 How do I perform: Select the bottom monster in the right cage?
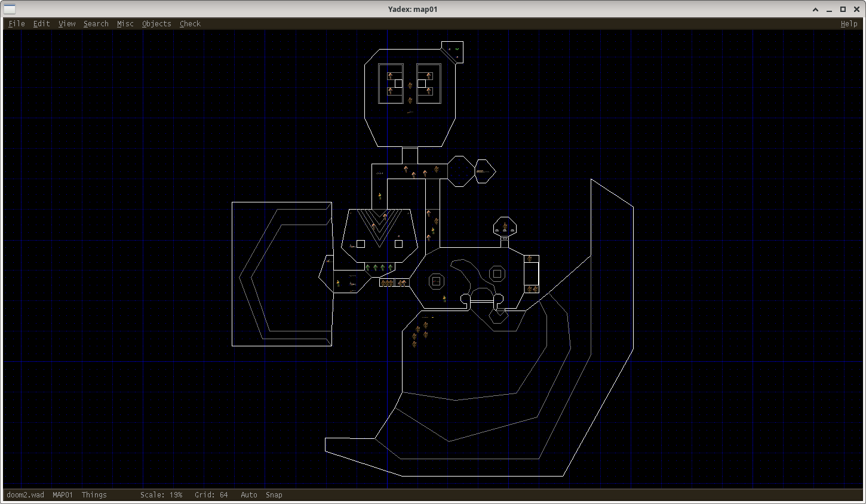click(x=429, y=91)
